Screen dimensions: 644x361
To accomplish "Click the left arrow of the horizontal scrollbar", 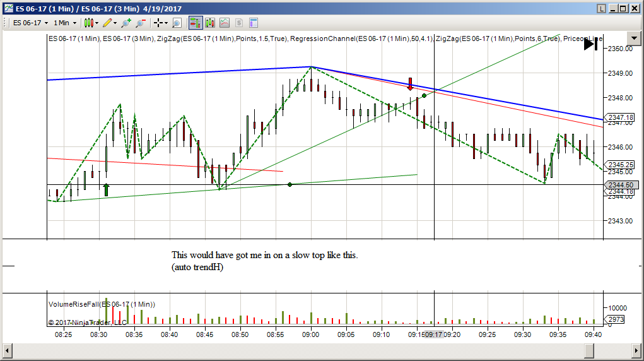I will (8, 351).
